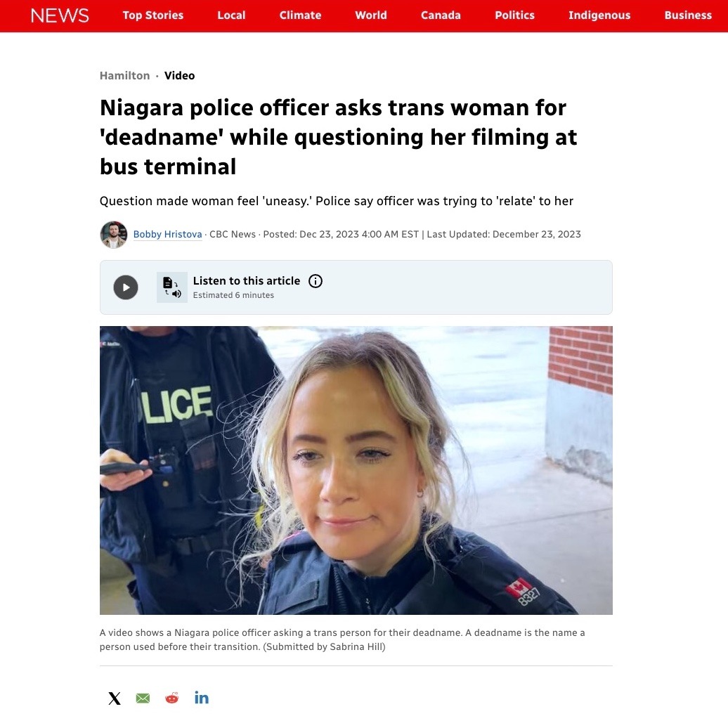Click the main article video image
Image resolution: width=728 pixels, height=728 pixels.
coord(356,470)
